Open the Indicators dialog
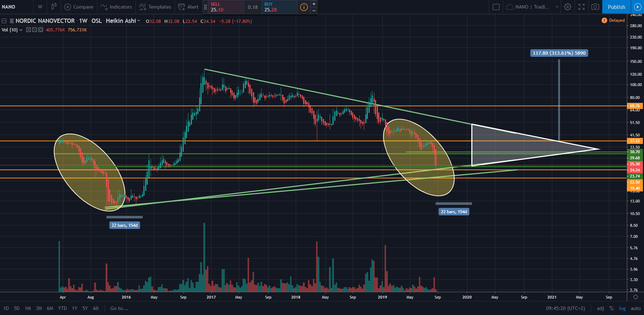This screenshot has width=644, height=315. [116, 7]
